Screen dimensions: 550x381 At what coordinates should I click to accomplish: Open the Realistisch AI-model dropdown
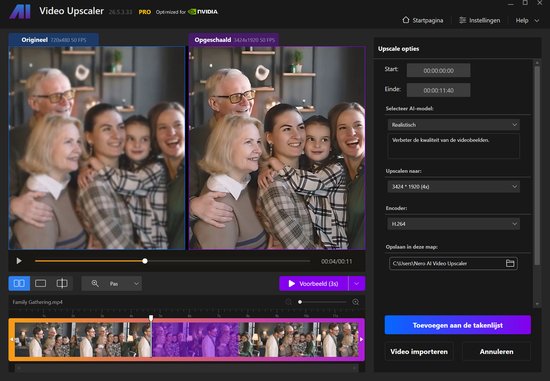point(454,125)
